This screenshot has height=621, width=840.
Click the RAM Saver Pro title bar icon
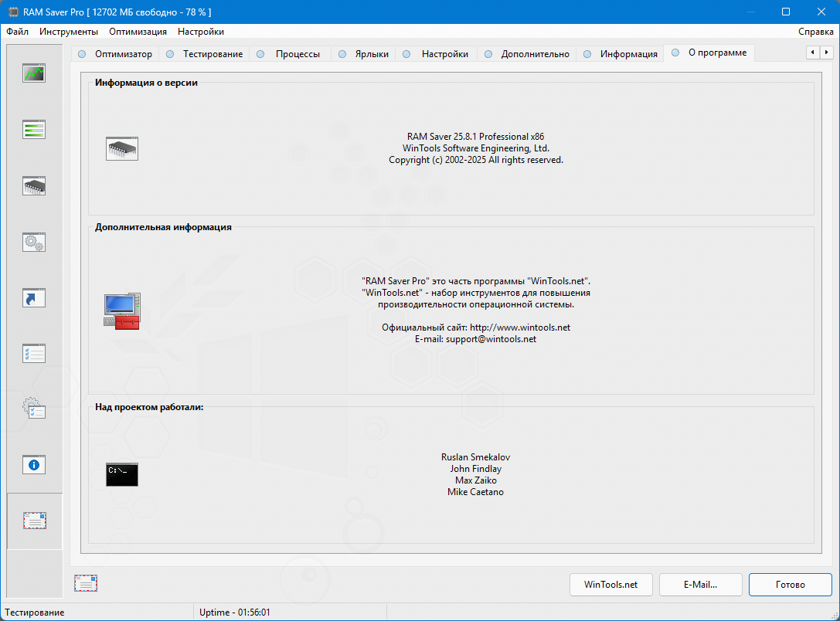point(13,12)
